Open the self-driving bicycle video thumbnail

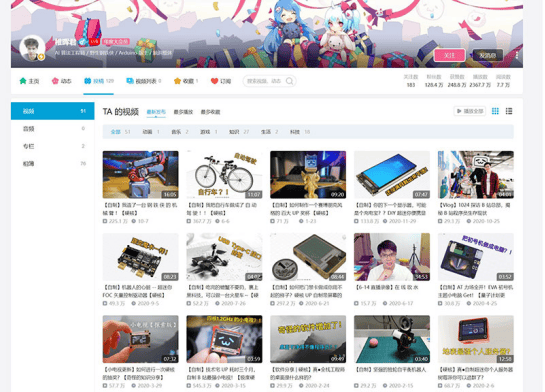click(x=224, y=174)
